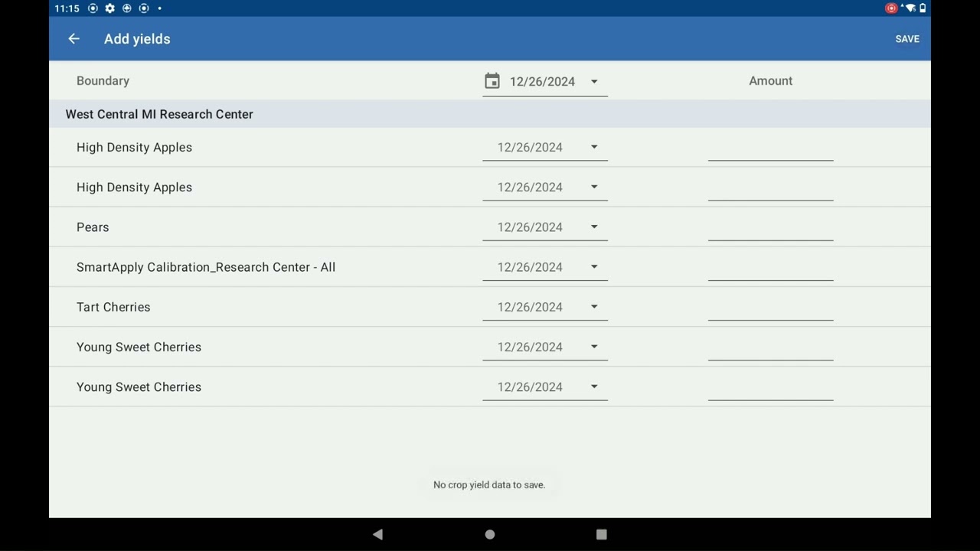Open the header date dropdown beside Amount
This screenshot has height=551, width=980.
point(545,81)
